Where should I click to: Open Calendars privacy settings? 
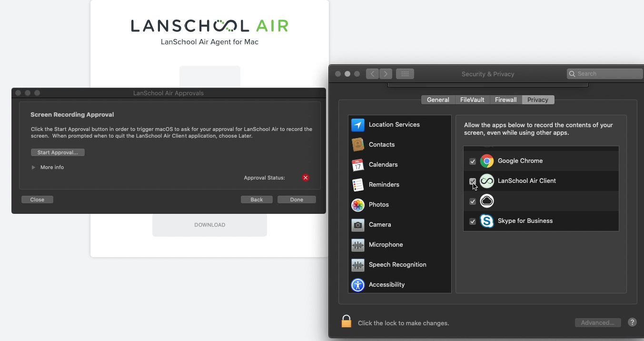pyautogui.click(x=357, y=165)
